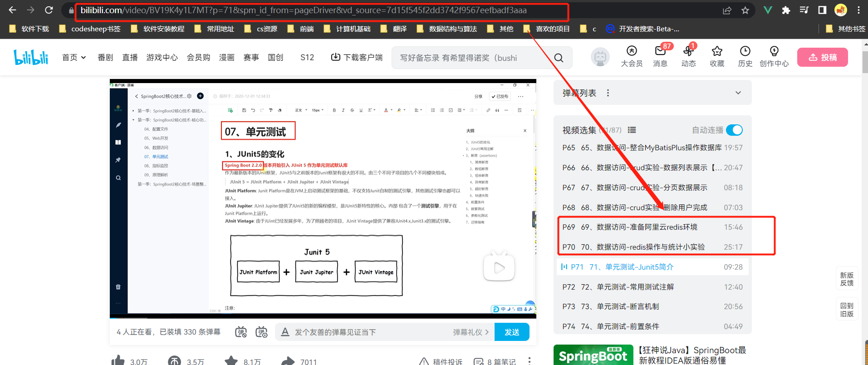Open the 数据结构与算法 bookmark folder
The width and height of the screenshot is (868, 365).
click(447, 29)
